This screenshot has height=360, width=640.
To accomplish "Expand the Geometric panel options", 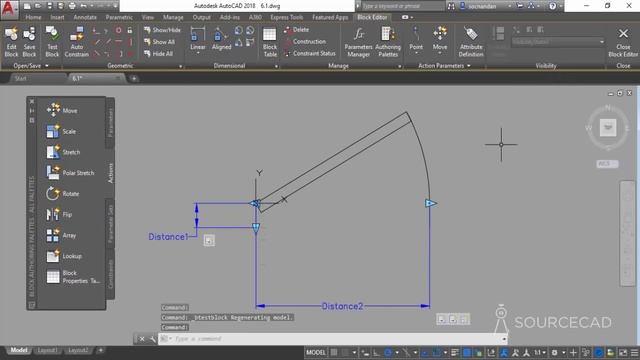I will pyautogui.click(x=180, y=66).
